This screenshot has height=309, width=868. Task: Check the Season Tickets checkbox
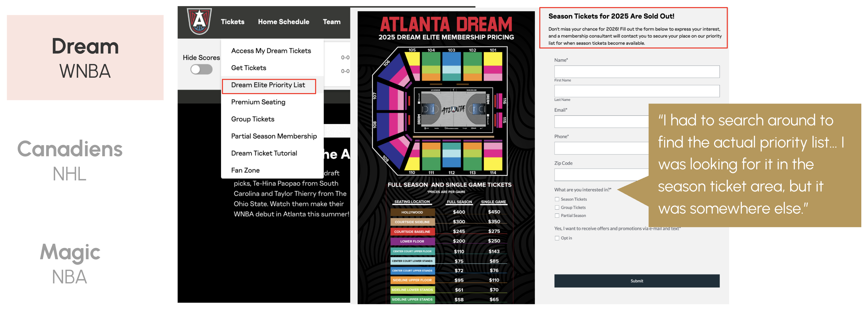coord(557,199)
